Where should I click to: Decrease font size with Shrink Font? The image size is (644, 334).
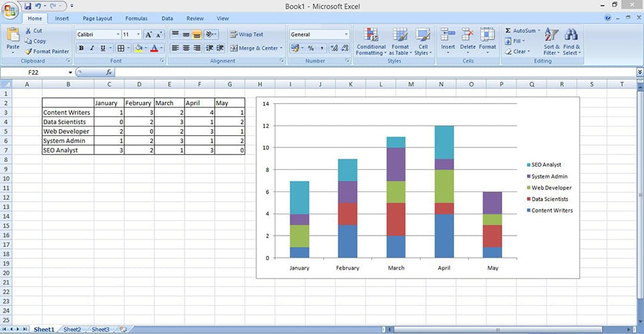pyautogui.click(x=159, y=35)
